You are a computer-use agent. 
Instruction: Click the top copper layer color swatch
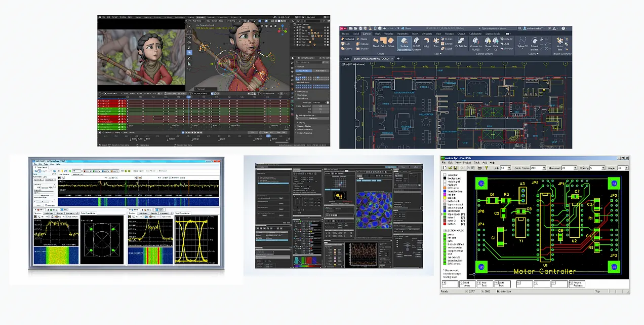(x=444, y=214)
